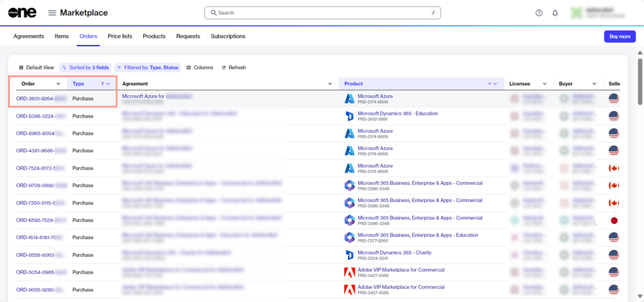The width and height of the screenshot is (644, 302).
Task: Open Microsoft Dynamics 365 - Charity product link
Action: click(394, 252)
